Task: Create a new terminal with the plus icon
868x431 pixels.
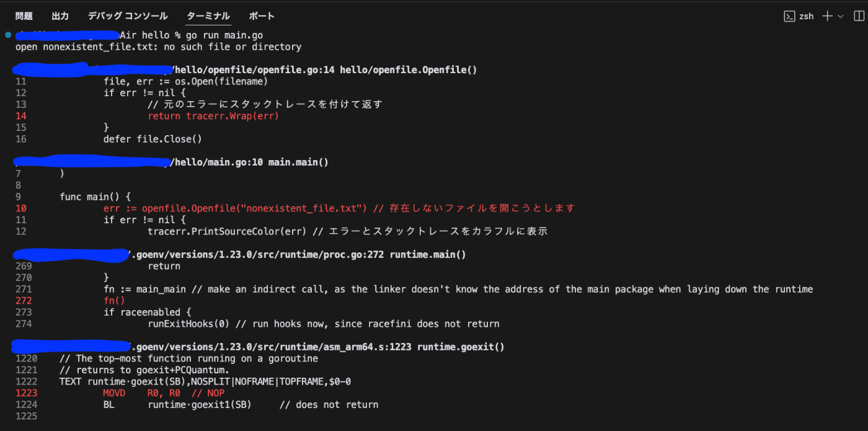Action: (827, 16)
